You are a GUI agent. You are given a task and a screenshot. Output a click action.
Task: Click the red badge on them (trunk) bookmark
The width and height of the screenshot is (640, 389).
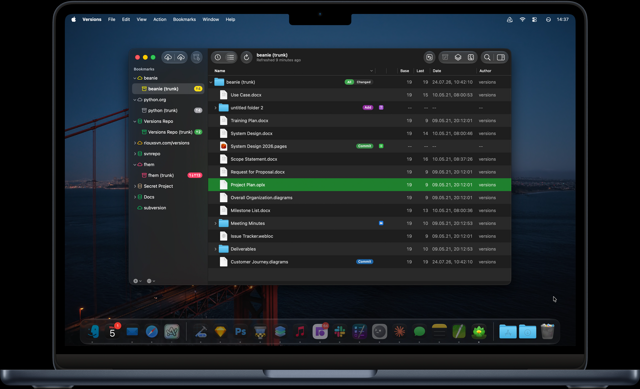(195, 176)
